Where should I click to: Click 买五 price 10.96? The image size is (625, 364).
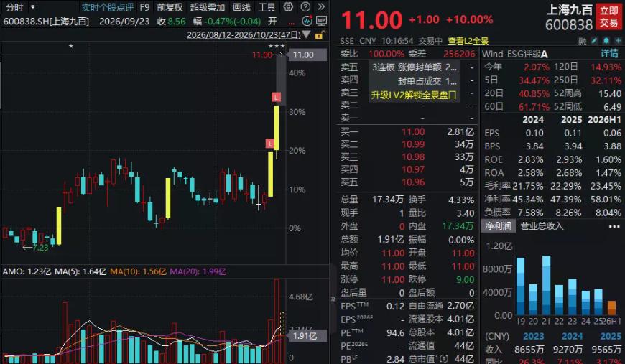(413, 182)
